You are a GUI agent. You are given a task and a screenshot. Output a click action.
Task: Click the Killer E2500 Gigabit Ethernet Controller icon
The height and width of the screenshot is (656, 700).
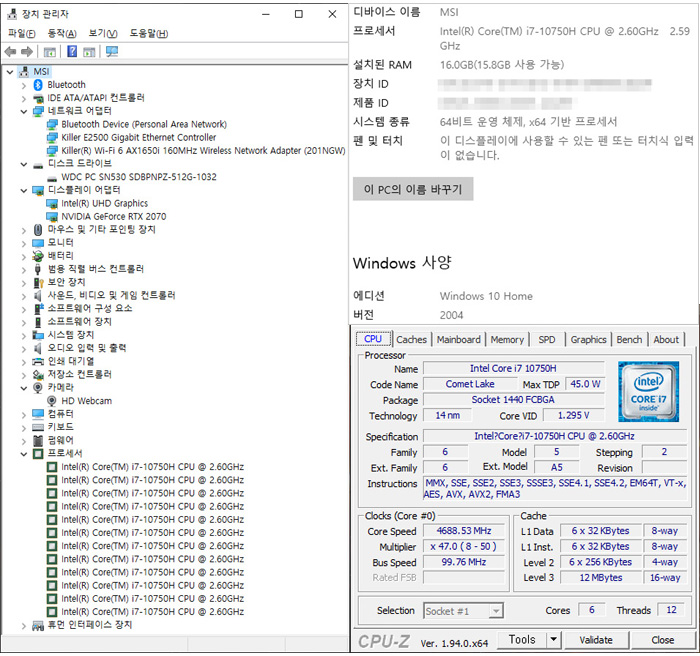[52, 138]
